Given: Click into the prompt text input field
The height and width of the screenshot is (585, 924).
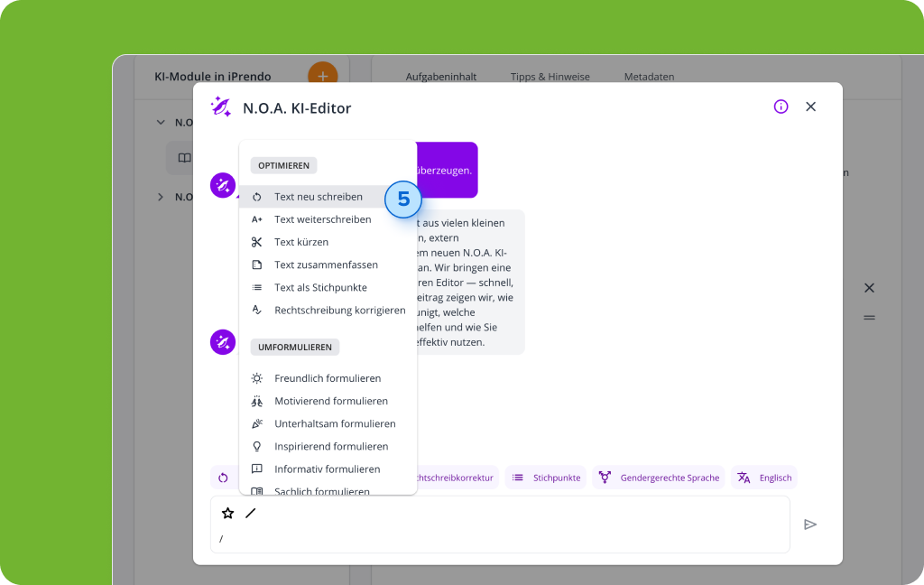Looking at the screenshot, I should click(496, 539).
